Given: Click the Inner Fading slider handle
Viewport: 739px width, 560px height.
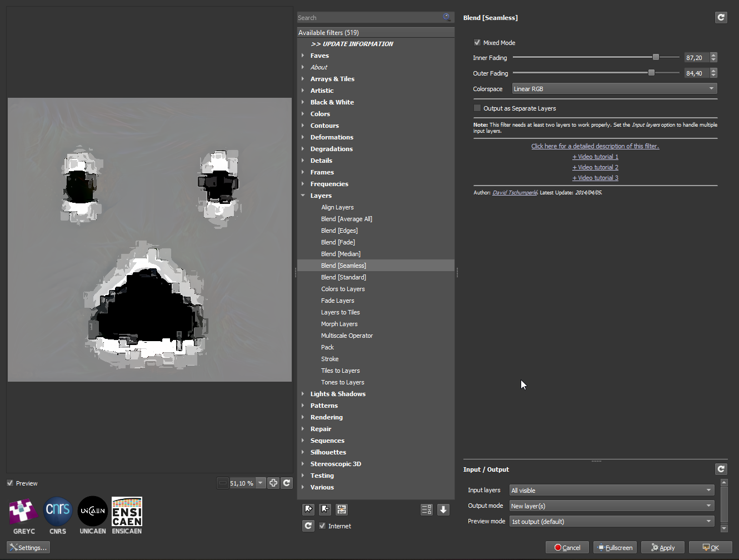Looking at the screenshot, I should pyautogui.click(x=656, y=57).
